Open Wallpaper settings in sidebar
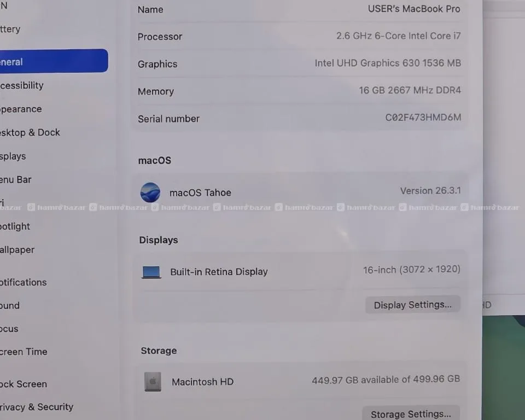The width and height of the screenshot is (525, 420). [x=17, y=250]
